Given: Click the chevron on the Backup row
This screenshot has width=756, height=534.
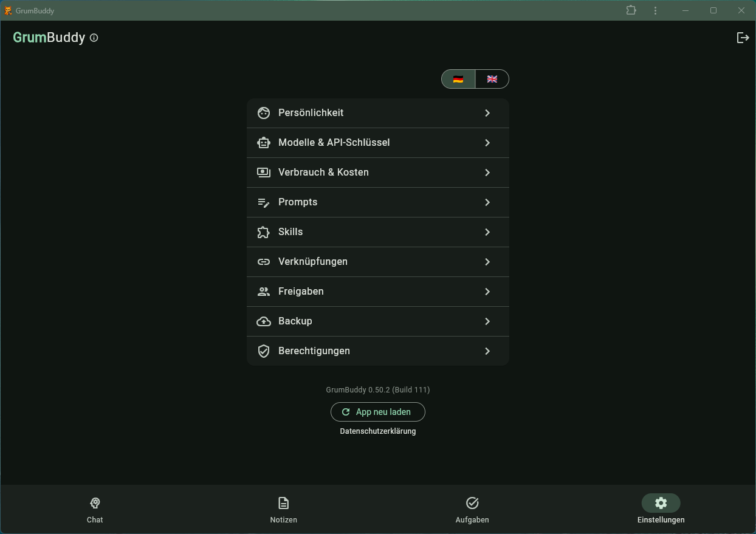Looking at the screenshot, I should coord(487,321).
